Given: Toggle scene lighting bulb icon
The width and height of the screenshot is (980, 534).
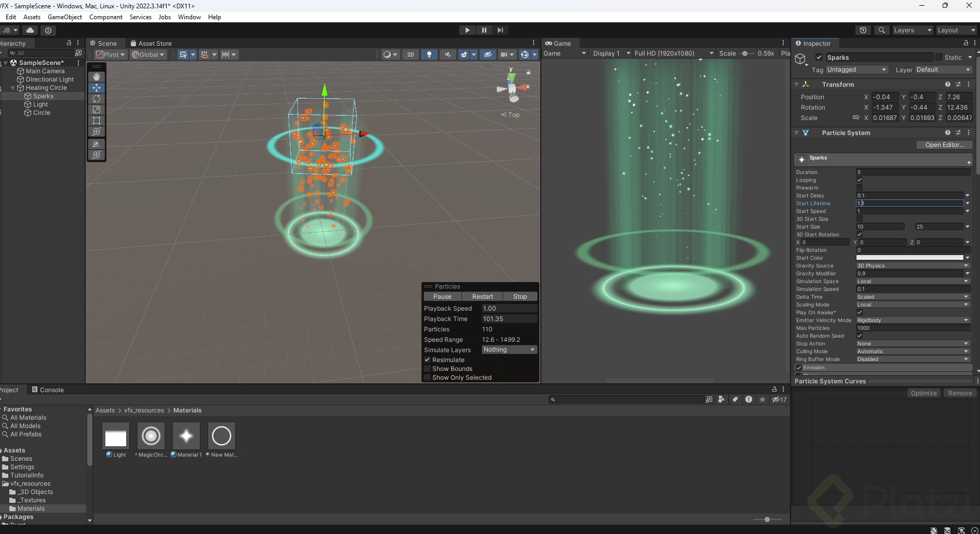Looking at the screenshot, I should point(429,55).
